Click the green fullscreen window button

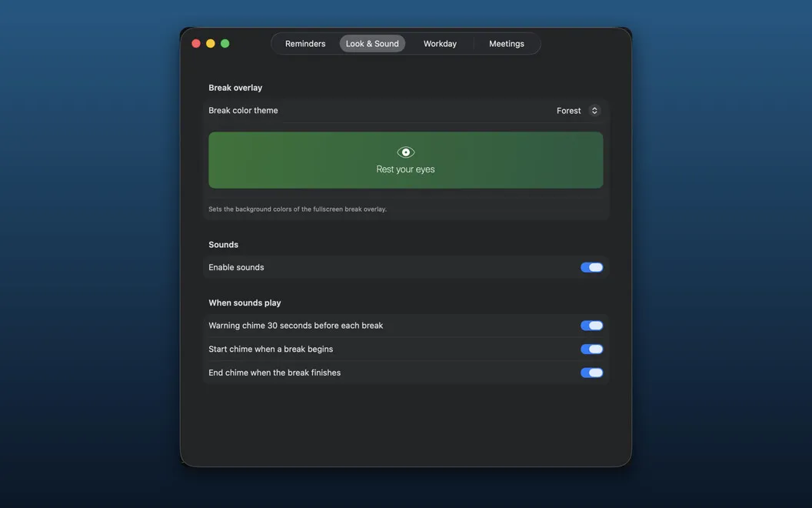[x=225, y=44]
